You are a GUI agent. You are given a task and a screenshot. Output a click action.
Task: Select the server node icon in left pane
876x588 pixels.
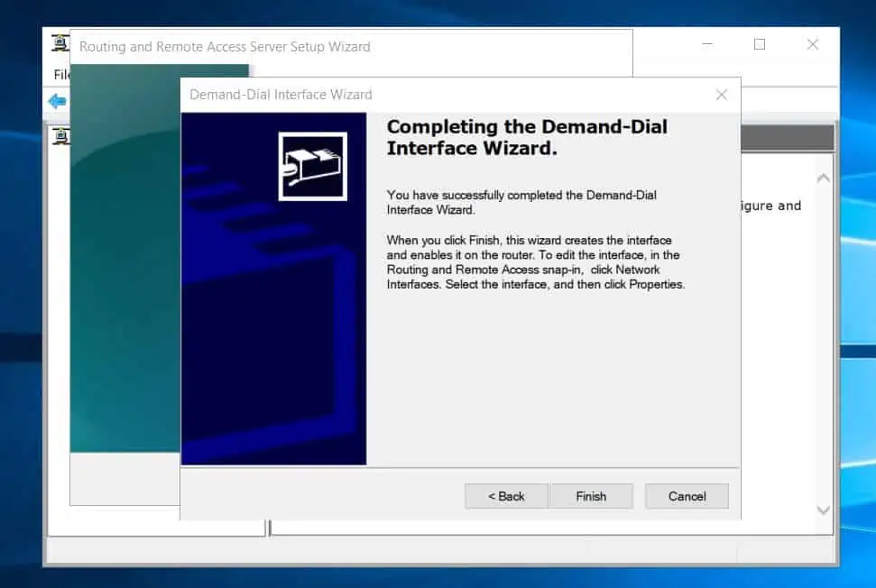60,137
